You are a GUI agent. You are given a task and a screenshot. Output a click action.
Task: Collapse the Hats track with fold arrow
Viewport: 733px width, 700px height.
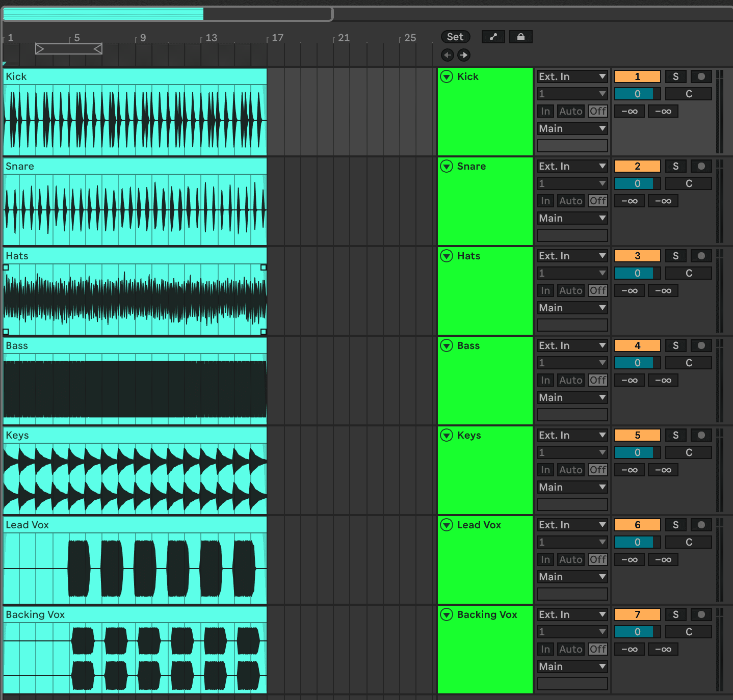point(447,256)
